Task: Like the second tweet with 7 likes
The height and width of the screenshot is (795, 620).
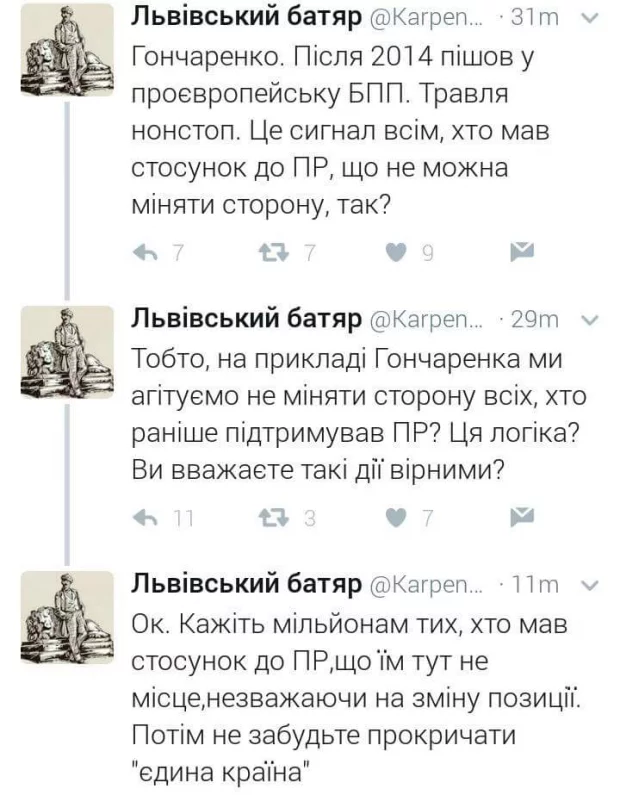Action: (398, 516)
